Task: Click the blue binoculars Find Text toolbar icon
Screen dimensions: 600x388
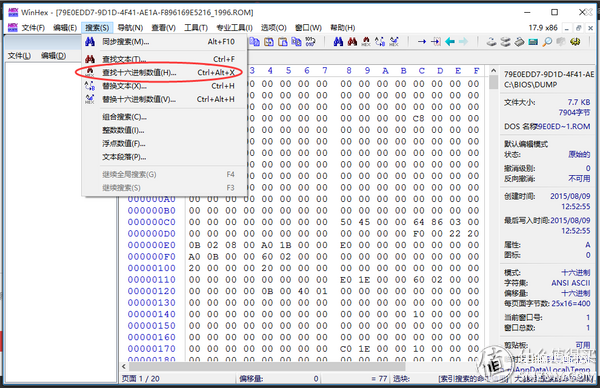Action: (338, 41)
